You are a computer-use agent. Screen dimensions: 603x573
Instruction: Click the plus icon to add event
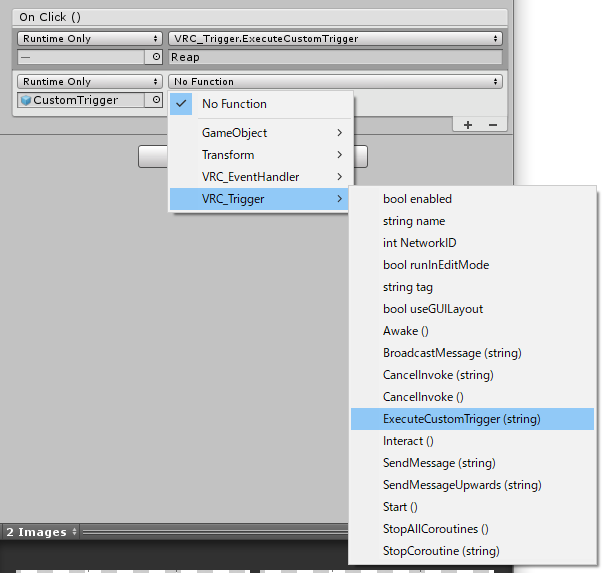468,125
